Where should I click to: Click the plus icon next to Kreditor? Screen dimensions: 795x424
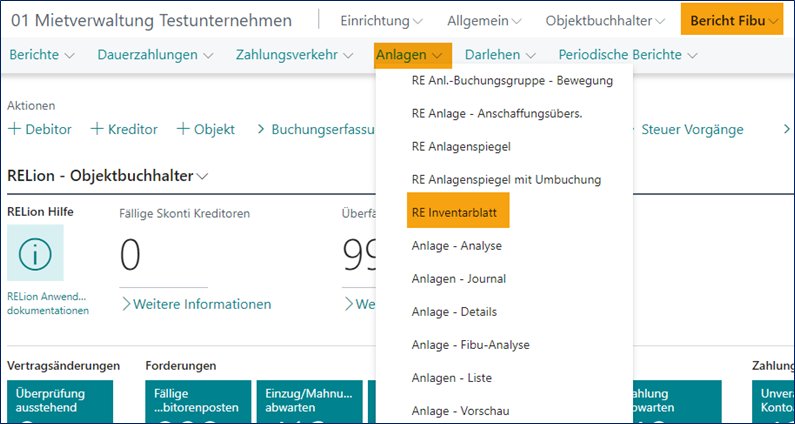(97, 129)
